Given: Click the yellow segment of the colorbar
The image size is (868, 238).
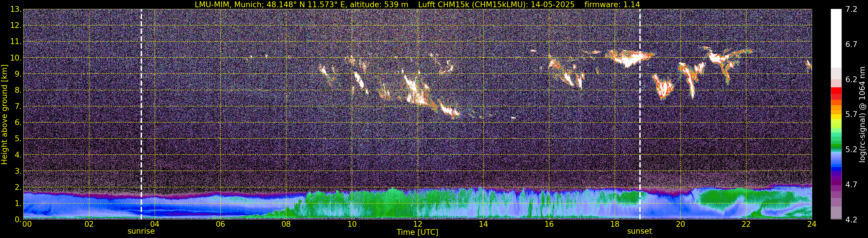Looking at the screenshot, I should pos(836,117).
